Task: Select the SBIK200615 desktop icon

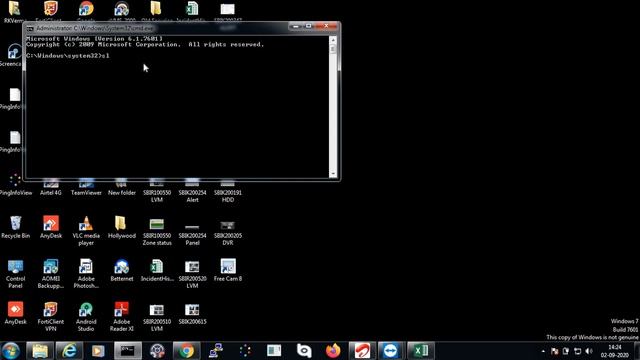Action: (192, 314)
